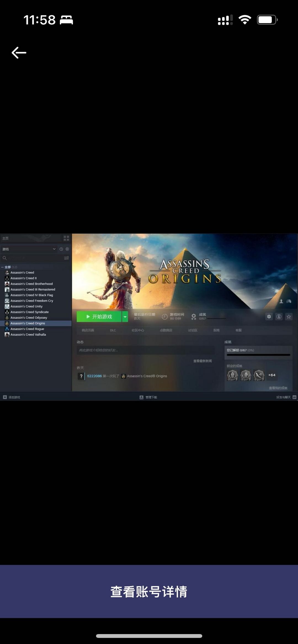Select Assassin's Creed Rogue entry
This screenshot has height=644, width=298.
point(27,329)
